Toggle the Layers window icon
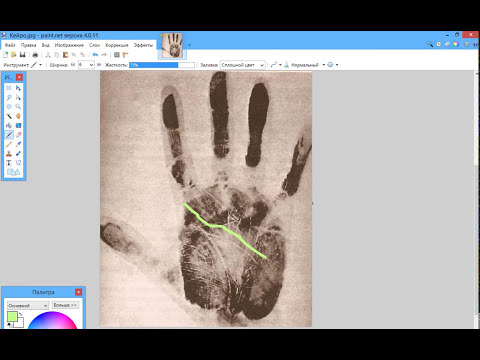The image size is (480, 360). point(447,44)
